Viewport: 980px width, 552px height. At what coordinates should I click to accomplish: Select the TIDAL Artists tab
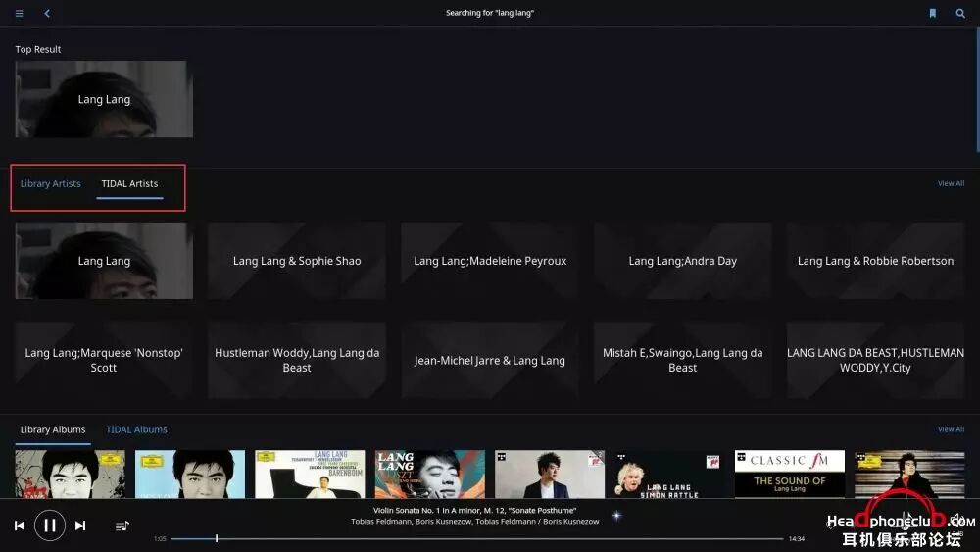(x=129, y=183)
